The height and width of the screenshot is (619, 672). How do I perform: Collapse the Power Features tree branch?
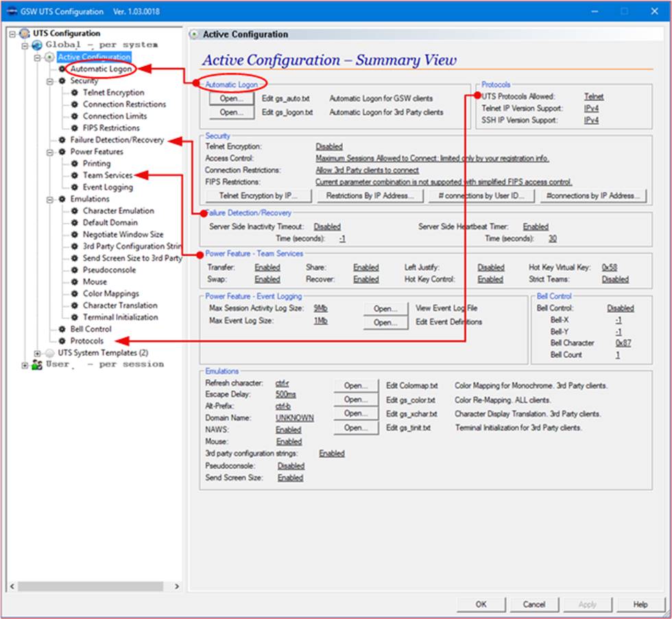49,152
